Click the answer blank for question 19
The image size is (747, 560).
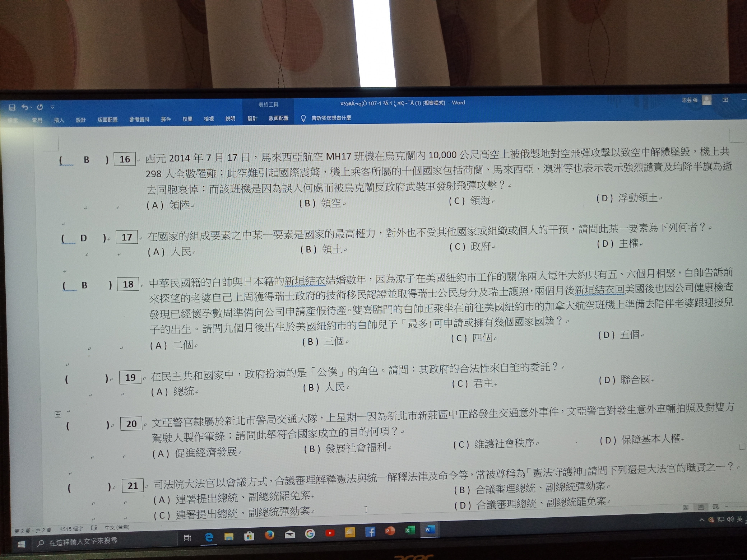point(86,379)
